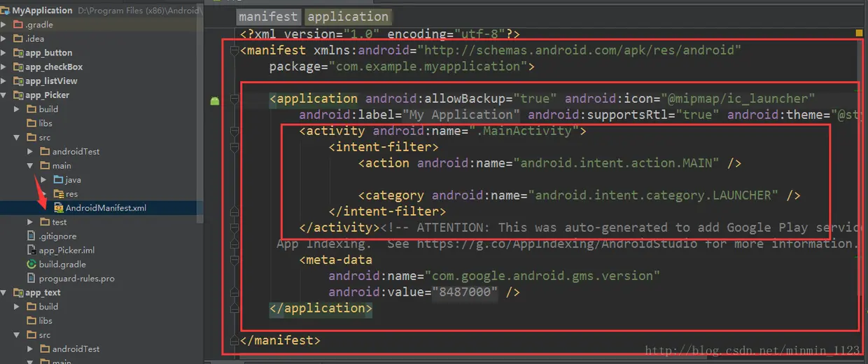Click the app_Picker.iml file icon
This screenshot has width=868, height=364.
[x=31, y=250]
